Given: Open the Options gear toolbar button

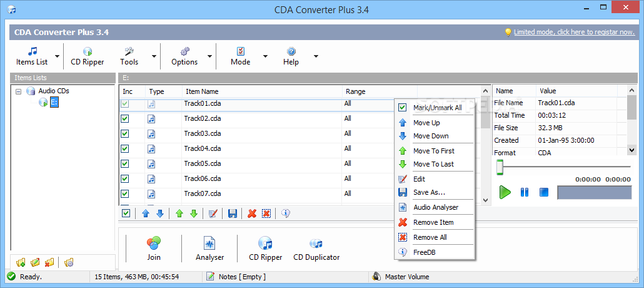Looking at the screenshot, I should click(184, 56).
